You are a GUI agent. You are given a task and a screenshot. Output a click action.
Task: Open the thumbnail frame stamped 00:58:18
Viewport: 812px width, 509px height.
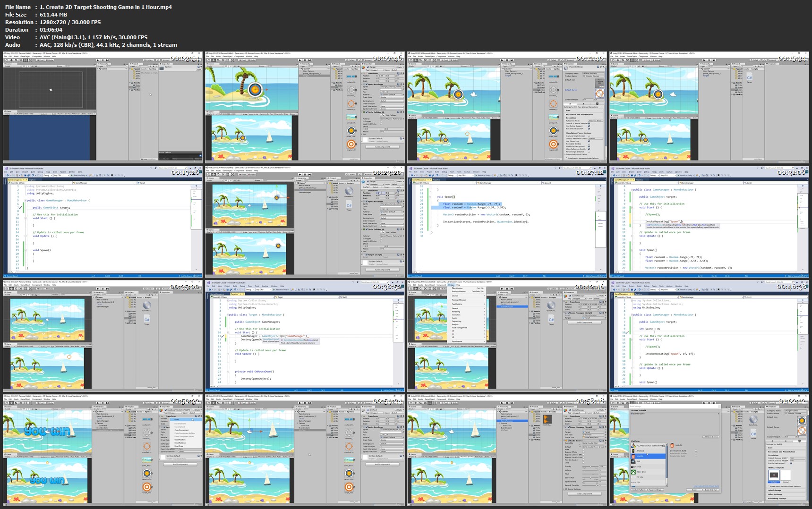click(x=507, y=450)
